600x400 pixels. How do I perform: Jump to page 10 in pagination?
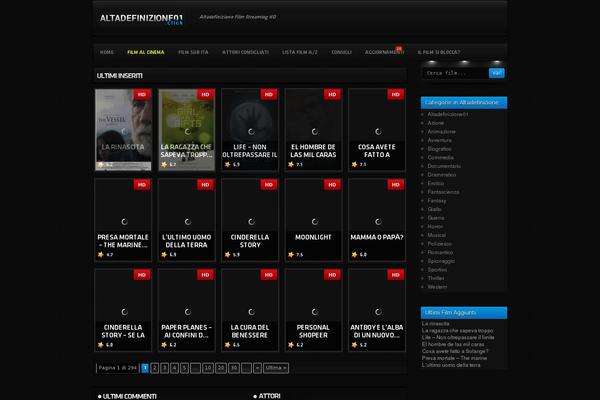coord(208,368)
